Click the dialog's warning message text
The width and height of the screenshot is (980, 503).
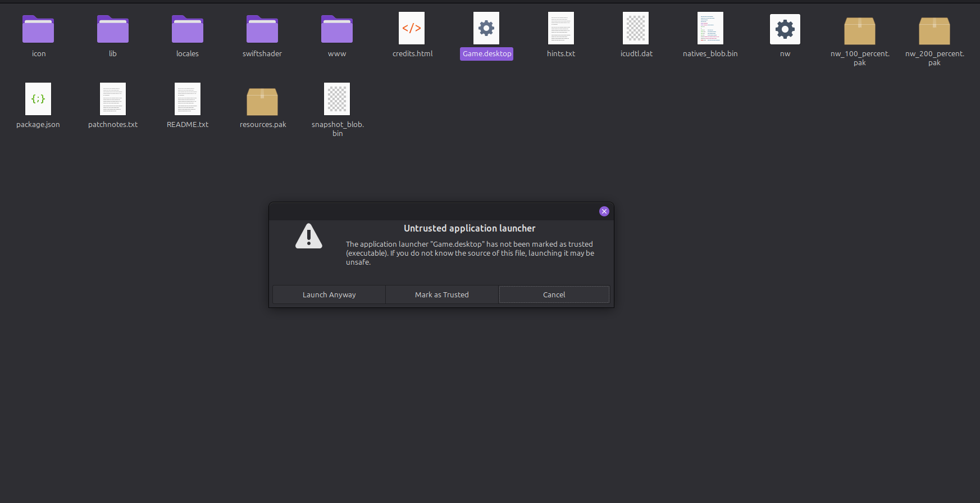[x=470, y=253]
